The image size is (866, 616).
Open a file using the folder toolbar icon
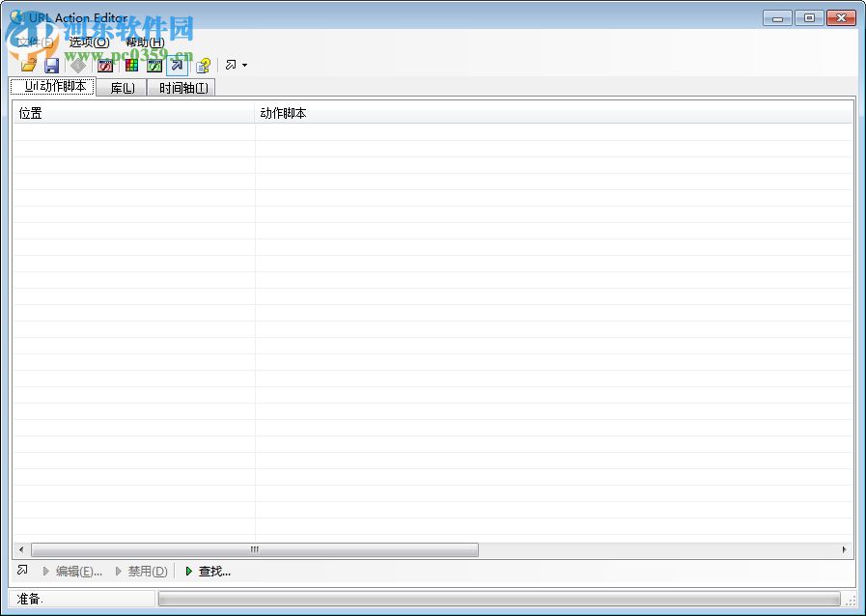[27, 65]
